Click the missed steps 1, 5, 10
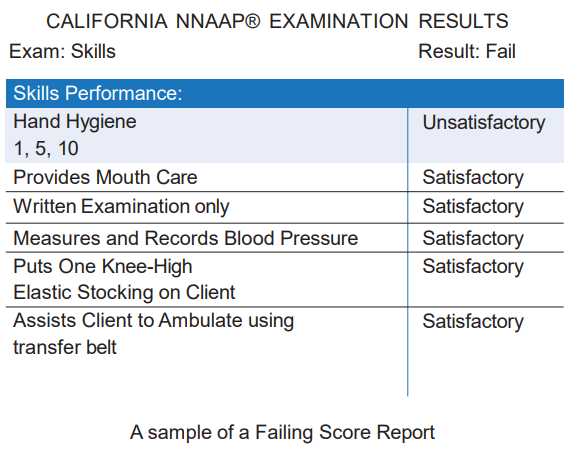This screenshot has height=460, width=576. [46, 148]
